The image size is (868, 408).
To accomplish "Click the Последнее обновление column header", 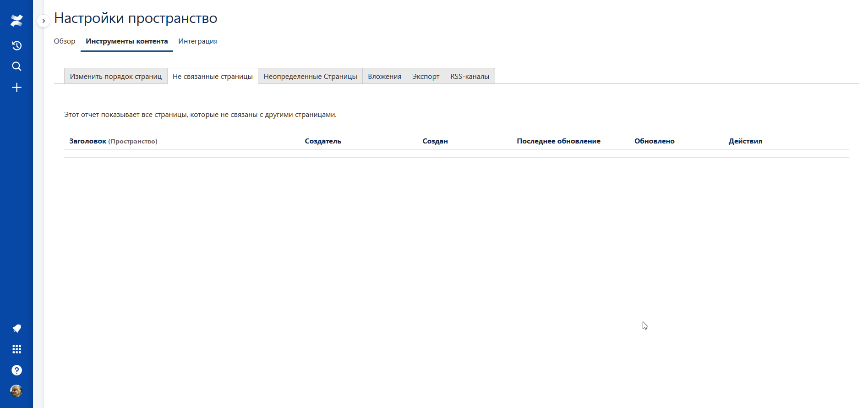I will (558, 141).
